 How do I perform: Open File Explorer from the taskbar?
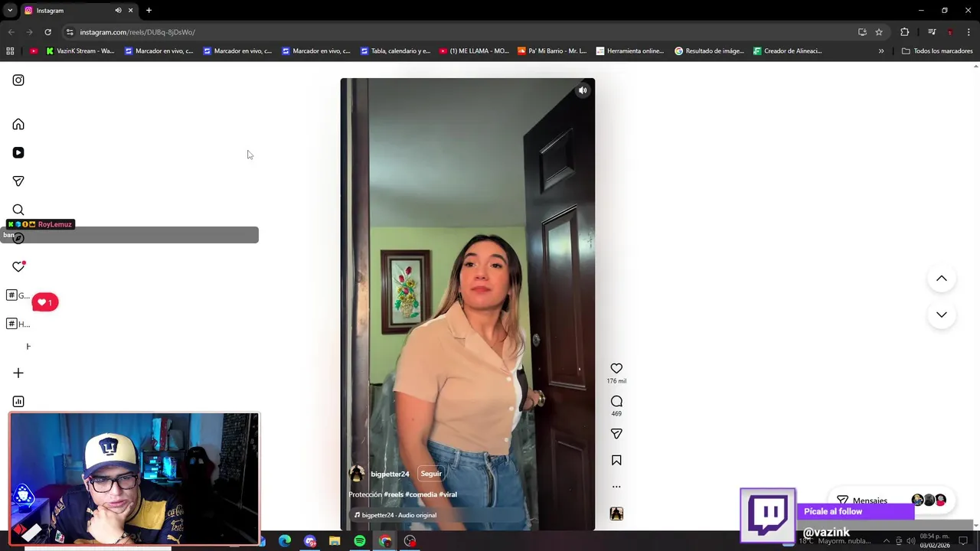335,541
